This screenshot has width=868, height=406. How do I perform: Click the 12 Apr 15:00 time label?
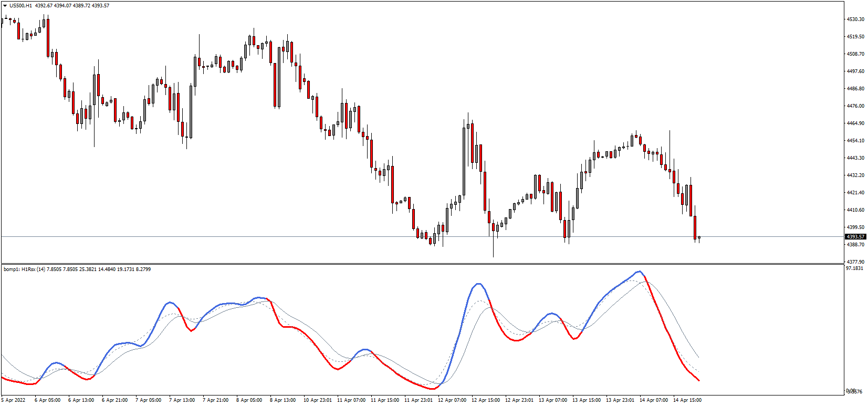(x=486, y=400)
